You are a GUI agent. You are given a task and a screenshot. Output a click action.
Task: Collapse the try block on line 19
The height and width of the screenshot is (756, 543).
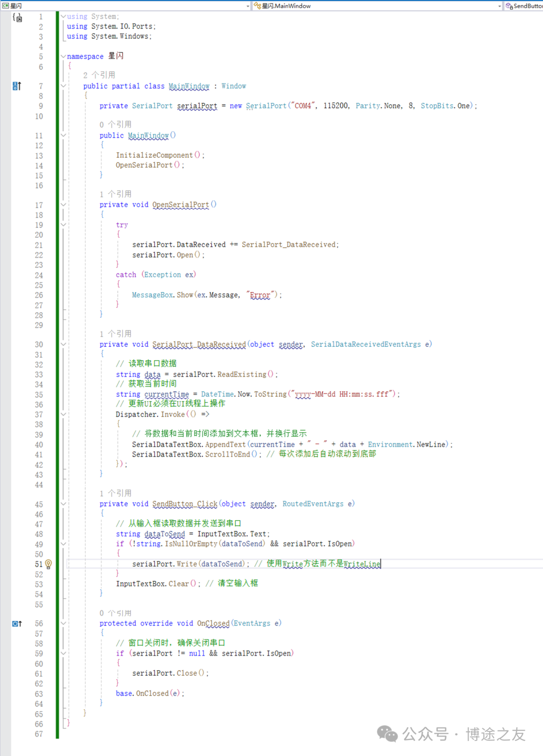pos(63,225)
